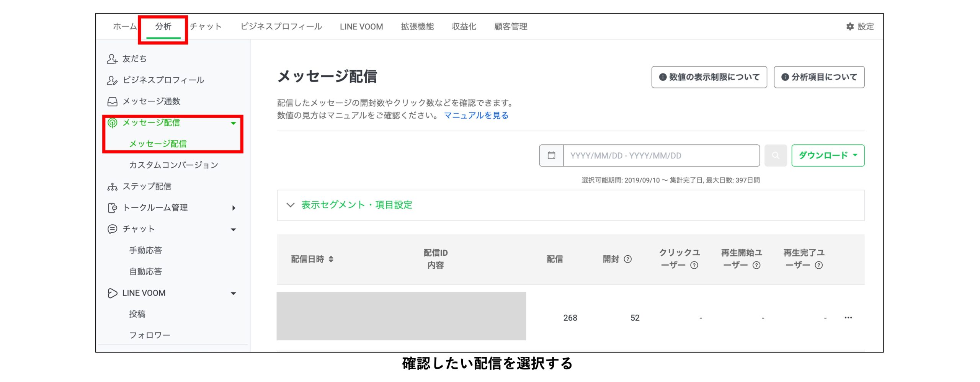Click the YYYY/MM/DD date range input

click(661, 155)
